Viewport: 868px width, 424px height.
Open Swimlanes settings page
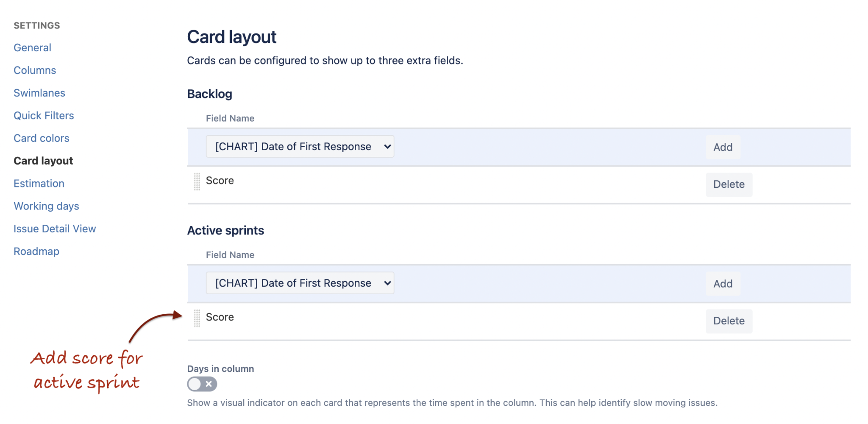[x=39, y=93]
